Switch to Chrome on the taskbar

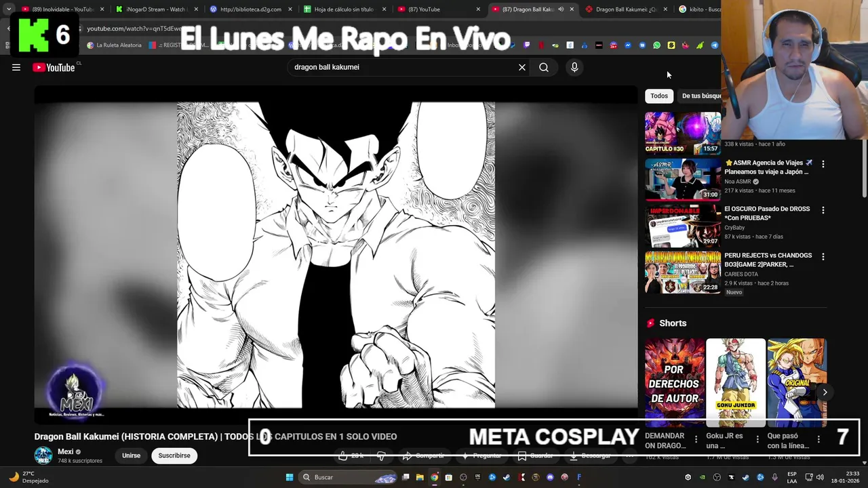435,477
